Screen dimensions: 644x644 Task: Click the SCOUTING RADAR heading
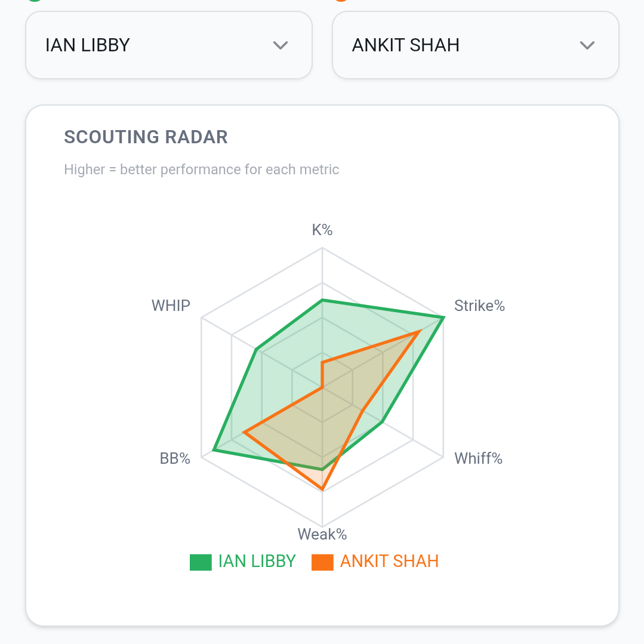146,137
